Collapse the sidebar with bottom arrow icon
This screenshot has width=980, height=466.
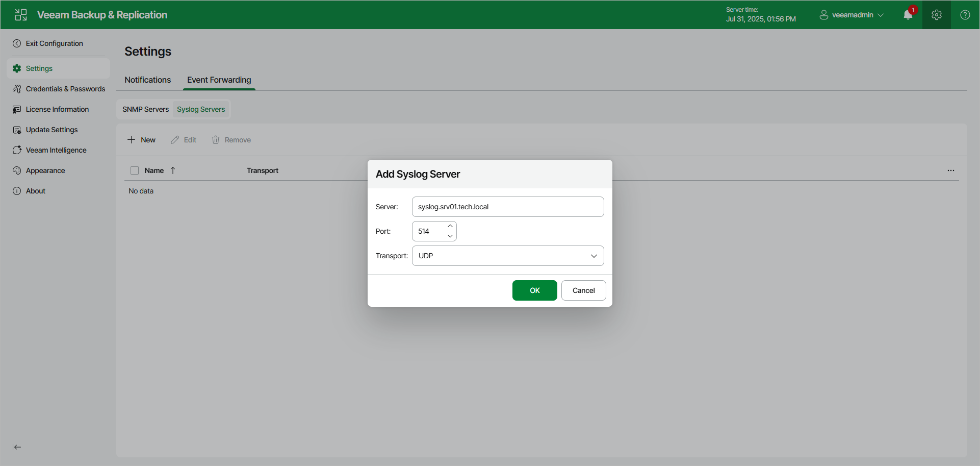[17, 447]
